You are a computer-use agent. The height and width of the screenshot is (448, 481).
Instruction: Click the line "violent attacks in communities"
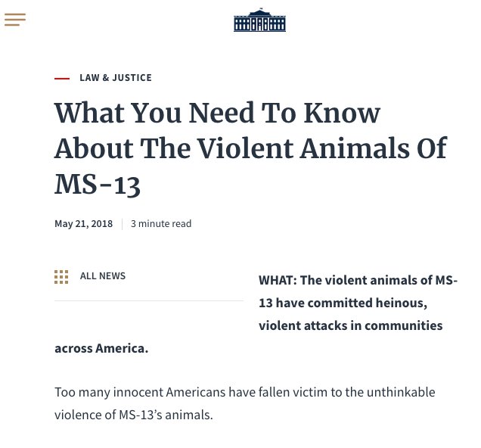tap(351, 325)
